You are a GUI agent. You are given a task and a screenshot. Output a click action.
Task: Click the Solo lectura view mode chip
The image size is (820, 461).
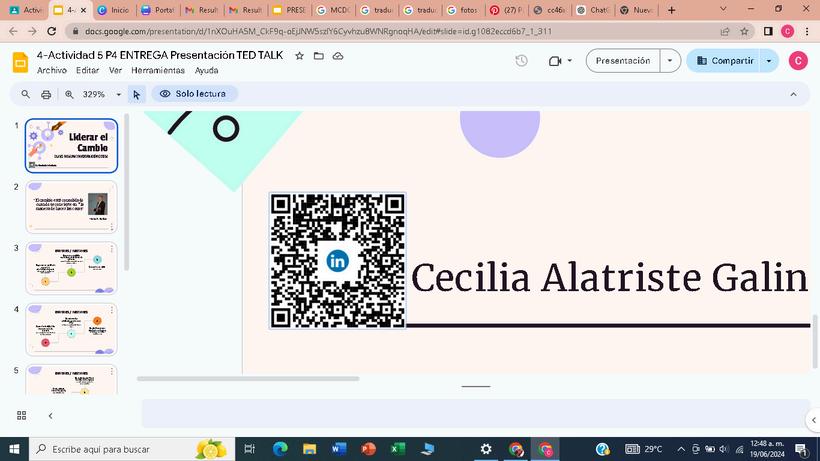194,94
